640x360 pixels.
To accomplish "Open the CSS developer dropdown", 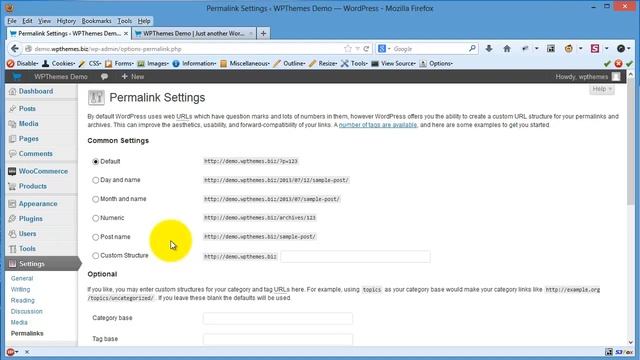I will pos(90,63).
